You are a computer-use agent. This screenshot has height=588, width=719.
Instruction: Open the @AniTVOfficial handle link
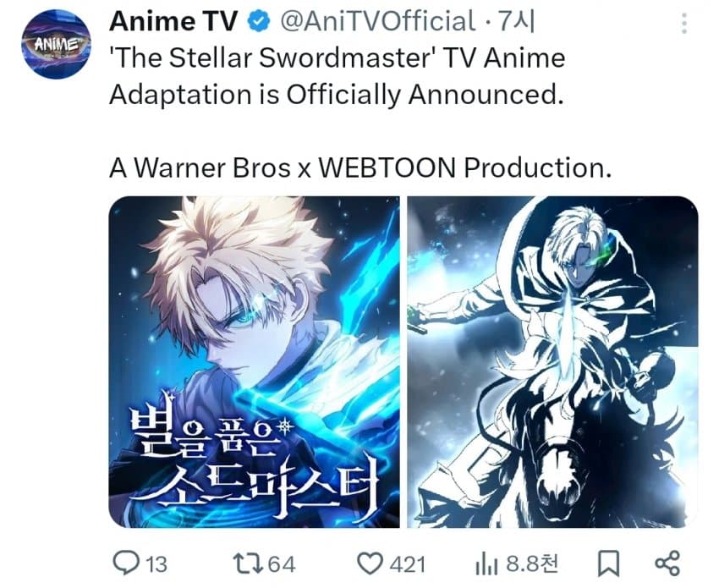pos(377,21)
